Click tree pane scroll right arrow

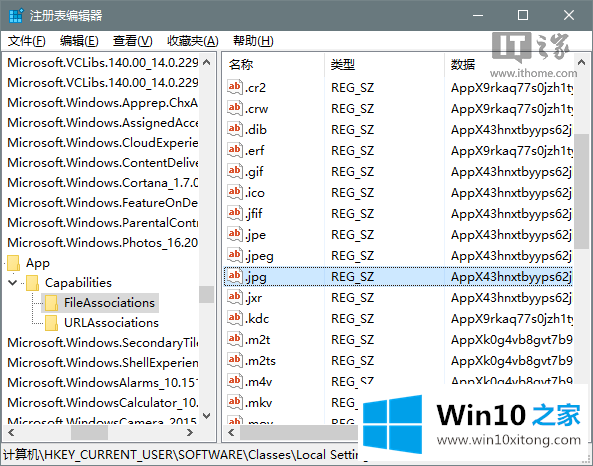point(190,433)
